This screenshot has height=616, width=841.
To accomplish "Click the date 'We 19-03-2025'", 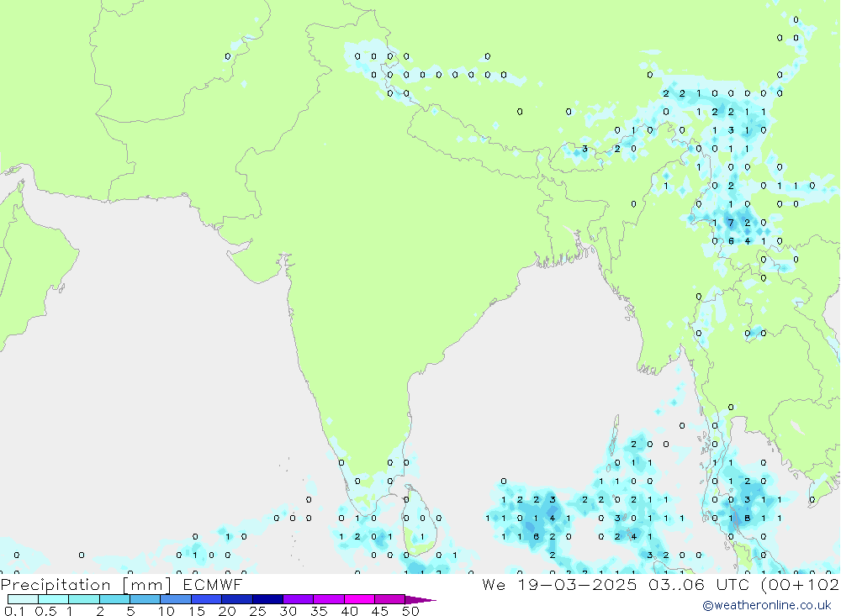I will click(x=559, y=584).
